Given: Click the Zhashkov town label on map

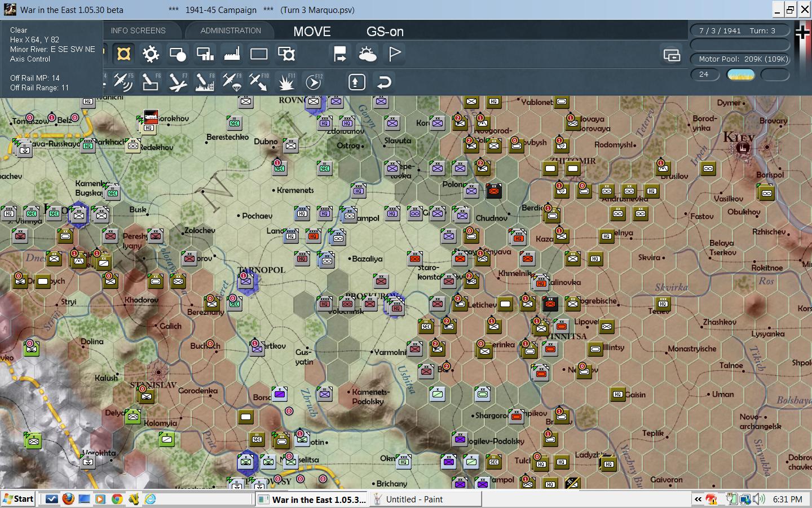Looking at the screenshot, I should point(720,322).
